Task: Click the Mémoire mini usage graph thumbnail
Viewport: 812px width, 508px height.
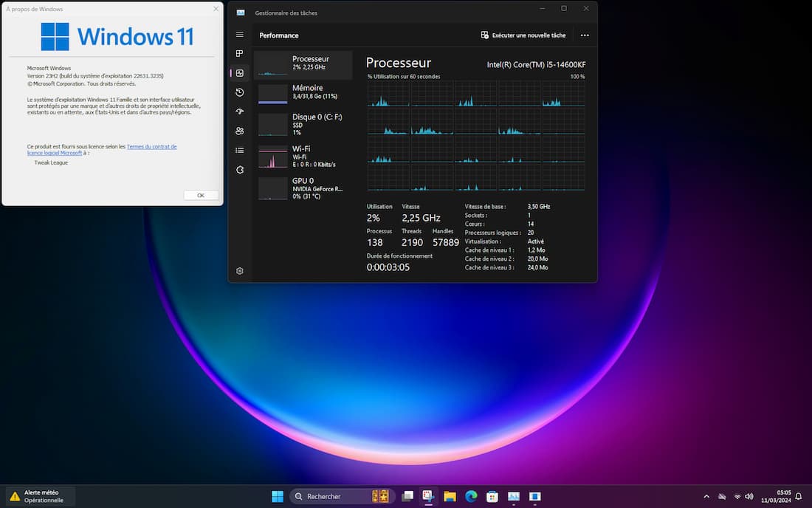Action: pos(273,95)
